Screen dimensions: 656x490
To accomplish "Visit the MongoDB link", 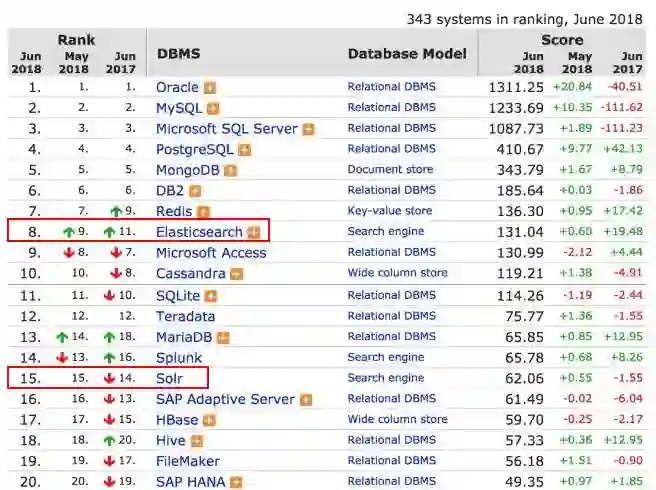I will click(188, 170).
